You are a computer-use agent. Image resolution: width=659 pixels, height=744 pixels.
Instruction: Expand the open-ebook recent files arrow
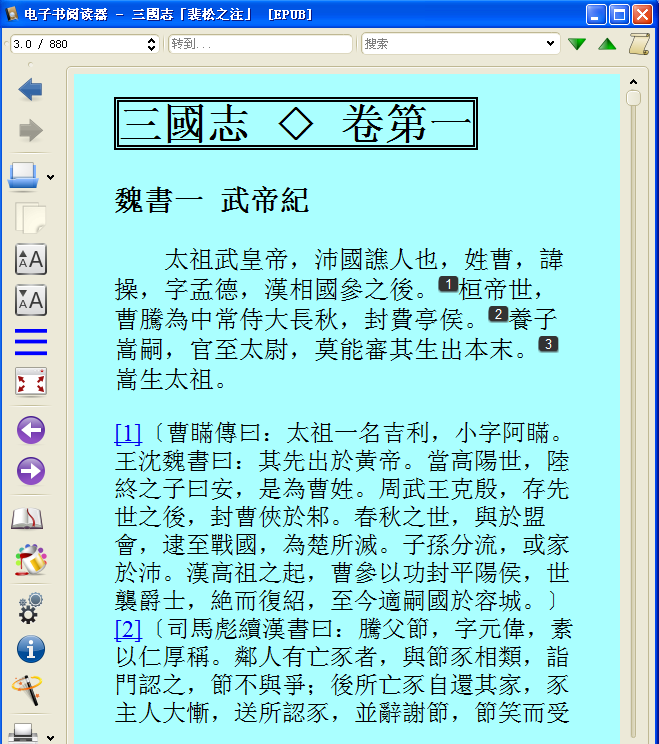(50, 177)
